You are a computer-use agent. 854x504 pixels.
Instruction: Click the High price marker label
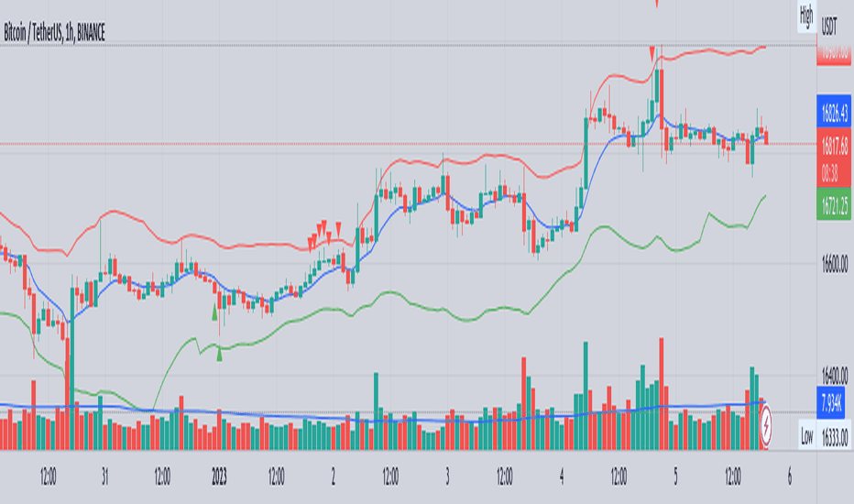[x=806, y=16]
